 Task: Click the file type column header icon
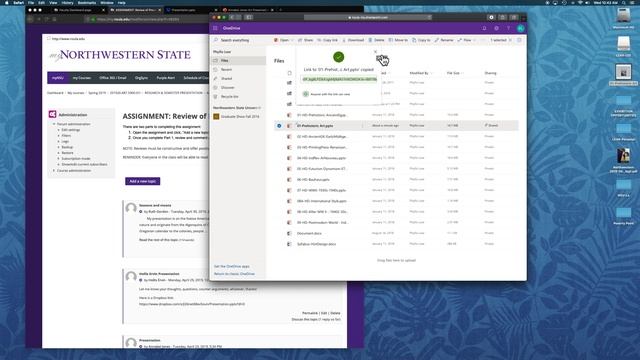pyautogui.click(x=289, y=73)
